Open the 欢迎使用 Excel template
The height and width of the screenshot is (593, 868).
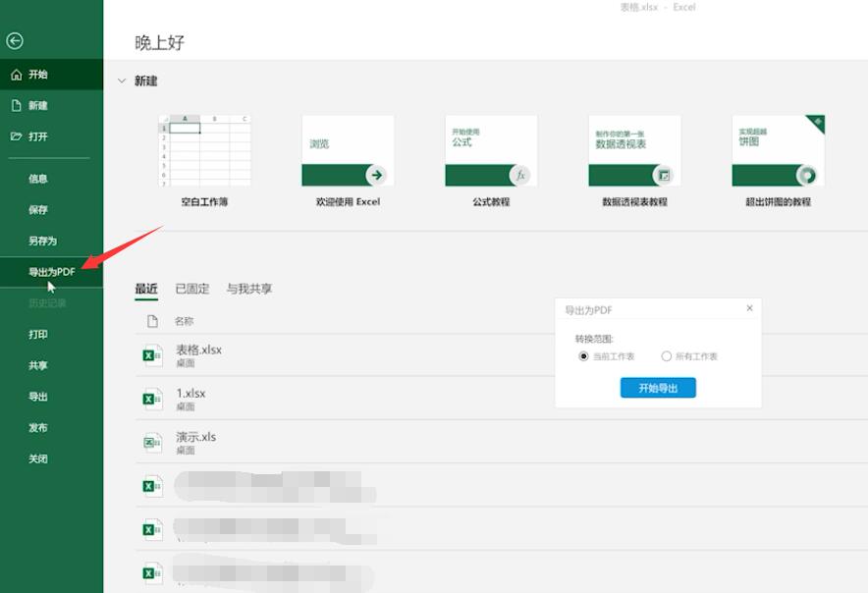tap(348, 150)
